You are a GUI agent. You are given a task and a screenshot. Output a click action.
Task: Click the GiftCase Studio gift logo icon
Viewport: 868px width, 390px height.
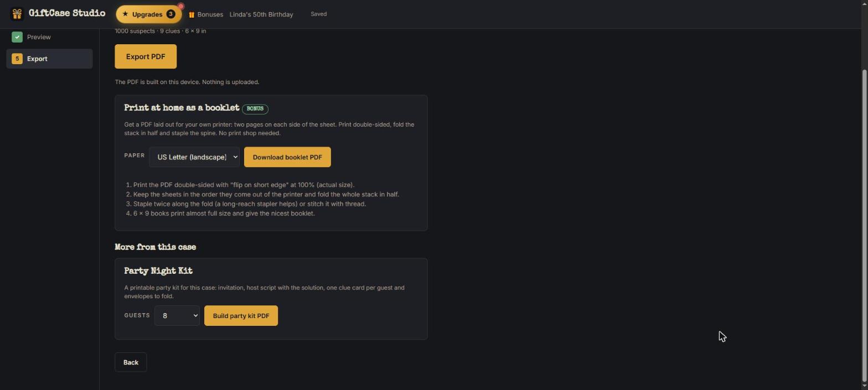(17, 14)
